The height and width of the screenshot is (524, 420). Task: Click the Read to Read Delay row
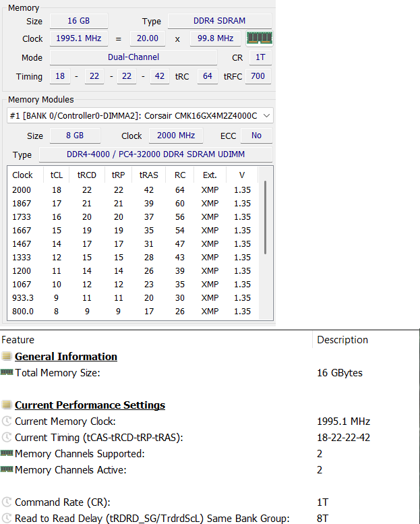point(210,518)
